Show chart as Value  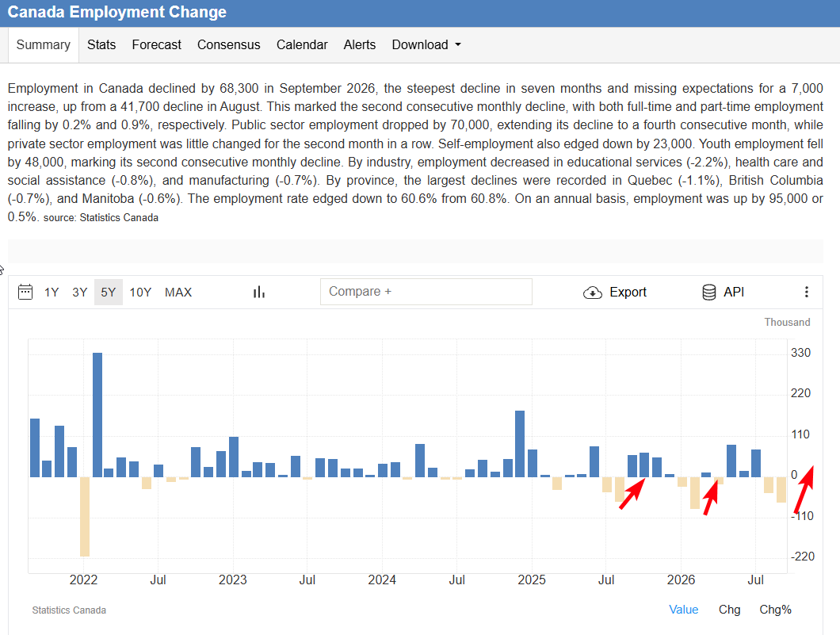684,610
